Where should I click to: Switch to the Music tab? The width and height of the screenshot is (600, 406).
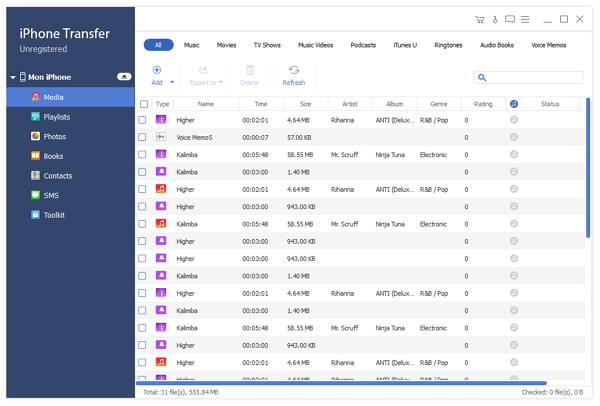click(x=192, y=45)
